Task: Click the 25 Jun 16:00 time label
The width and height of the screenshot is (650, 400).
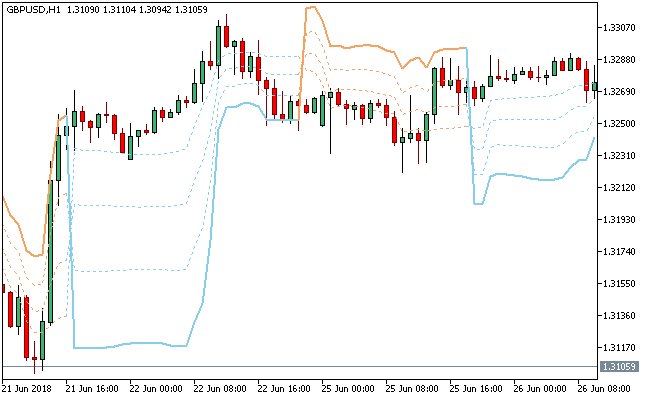Action: click(479, 388)
